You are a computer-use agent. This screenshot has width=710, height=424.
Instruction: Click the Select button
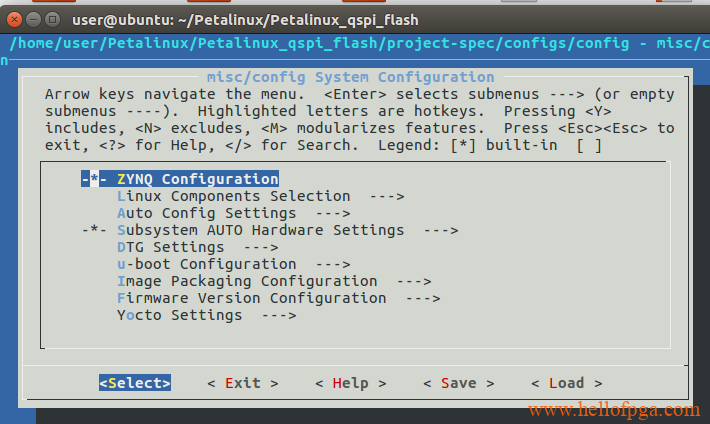135,383
